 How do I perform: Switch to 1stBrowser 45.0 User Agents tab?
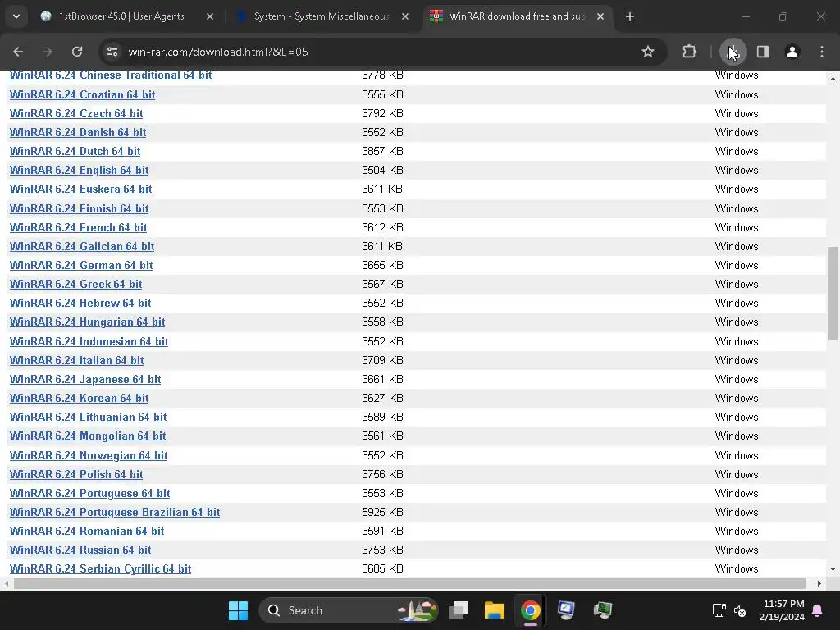(127, 16)
